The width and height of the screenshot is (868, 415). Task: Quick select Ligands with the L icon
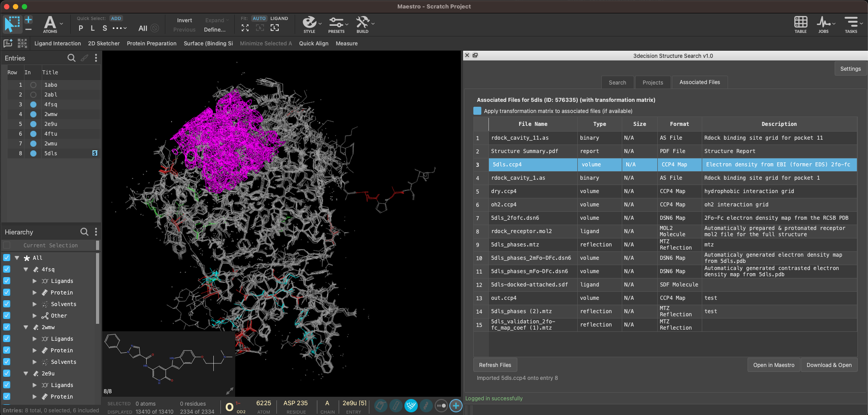[x=92, y=28]
